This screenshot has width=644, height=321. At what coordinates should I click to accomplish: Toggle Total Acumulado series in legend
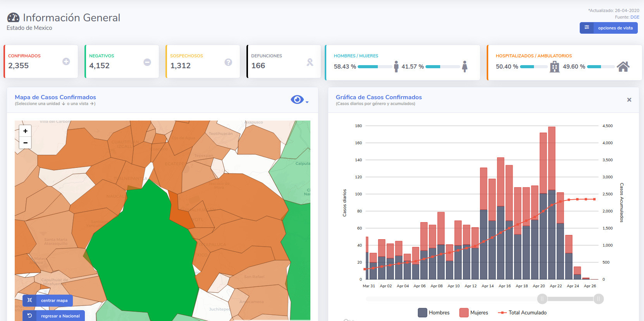pos(522,312)
